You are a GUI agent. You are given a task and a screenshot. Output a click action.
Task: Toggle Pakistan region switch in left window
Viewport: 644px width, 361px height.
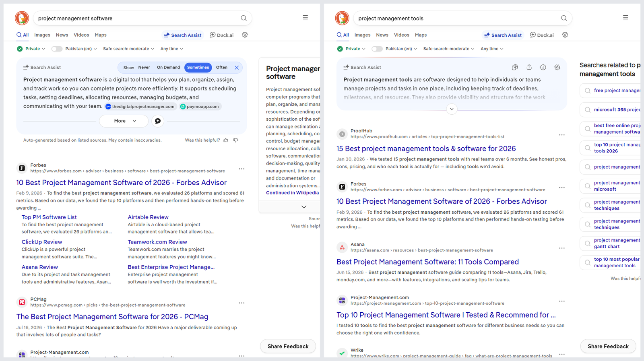pos(57,49)
